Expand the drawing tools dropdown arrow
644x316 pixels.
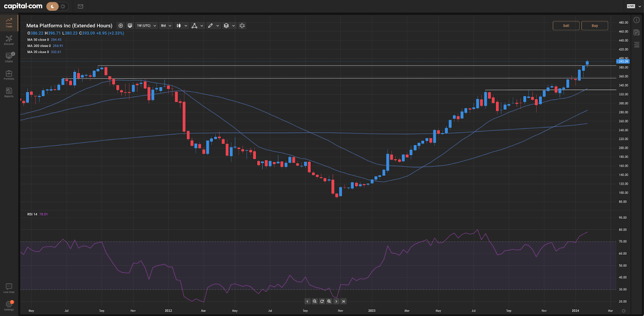pyautogui.click(x=218, y=26)
